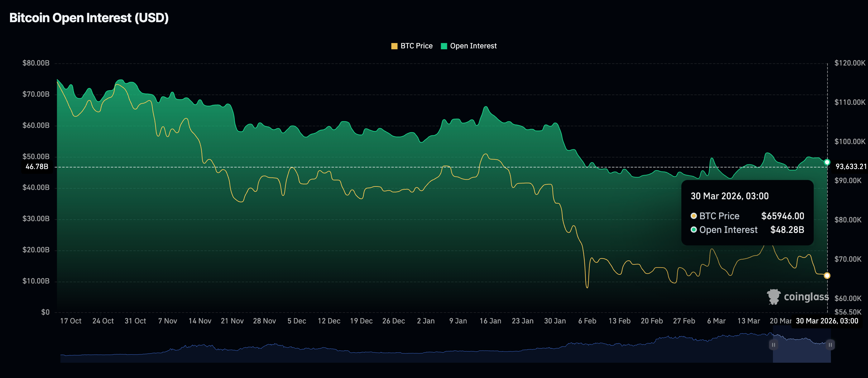Click the Bitcoin Open Interest (USD) title
The width and height of the screenshot is (868, 378).
tap(89, 17)
